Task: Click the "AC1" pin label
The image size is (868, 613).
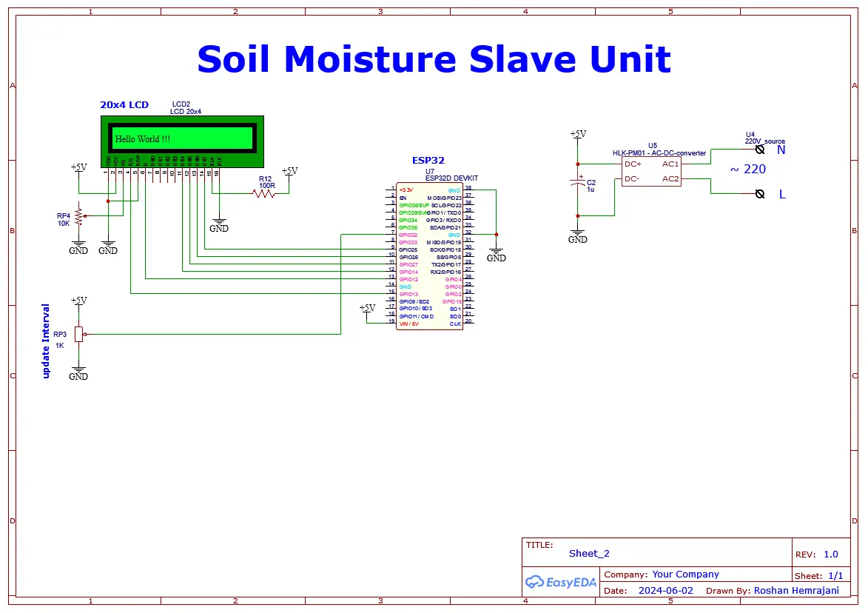Action: point(670,164)
